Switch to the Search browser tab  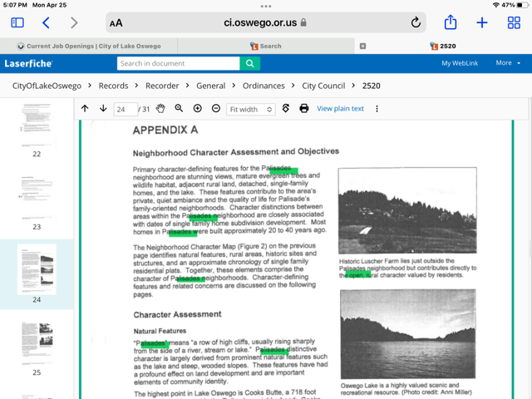pos(266,46)
